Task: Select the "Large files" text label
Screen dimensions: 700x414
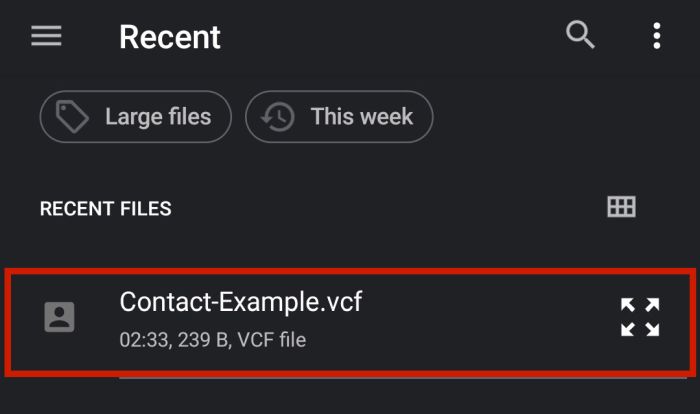Action: [x=158, y=117]
